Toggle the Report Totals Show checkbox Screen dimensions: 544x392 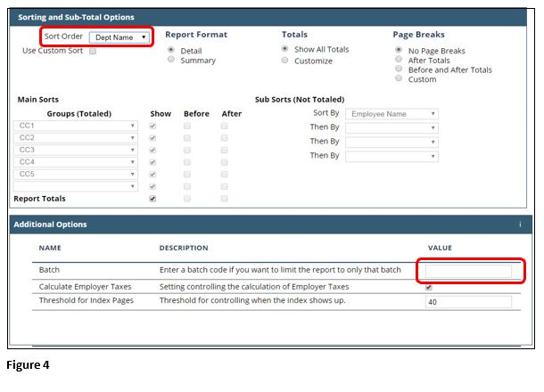coord(152,199)
